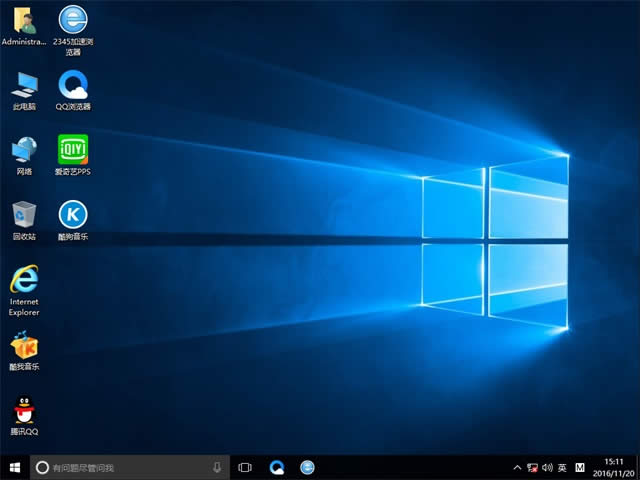
Task: Open 2345 browser pinned on taskbar
Action: tap(308, 467)
